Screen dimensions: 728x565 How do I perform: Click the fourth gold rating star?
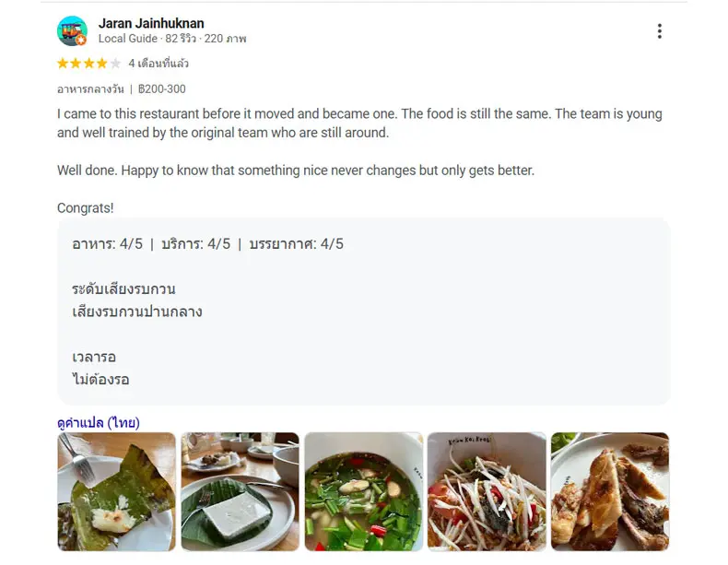click(102, 64)
